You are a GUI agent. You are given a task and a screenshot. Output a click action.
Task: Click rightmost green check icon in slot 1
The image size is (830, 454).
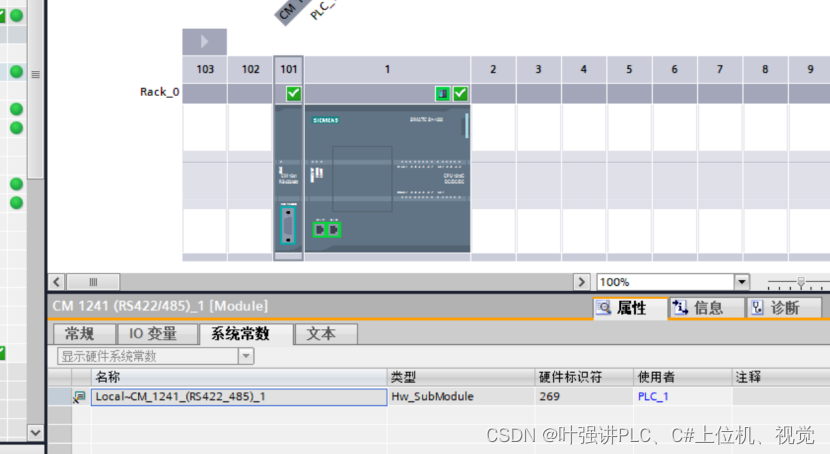point(461,94)
